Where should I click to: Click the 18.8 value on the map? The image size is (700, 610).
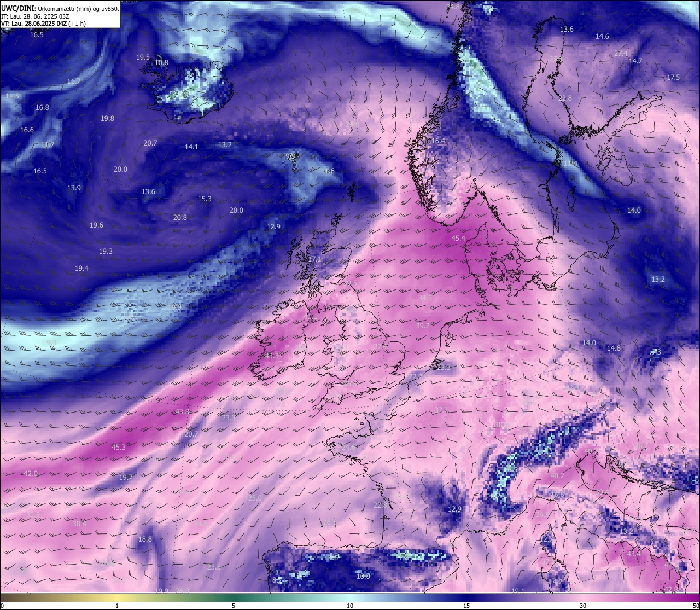point(145,539)
